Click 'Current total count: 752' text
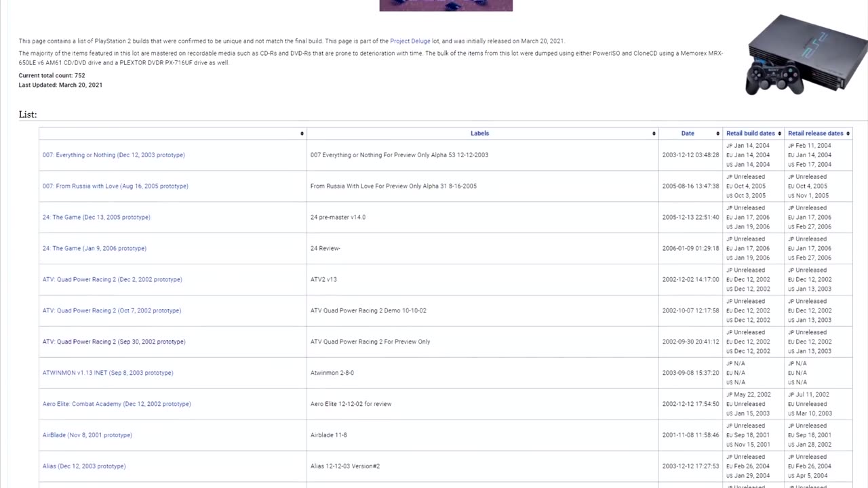Screen dimensions: 868x488 (52, 76)
